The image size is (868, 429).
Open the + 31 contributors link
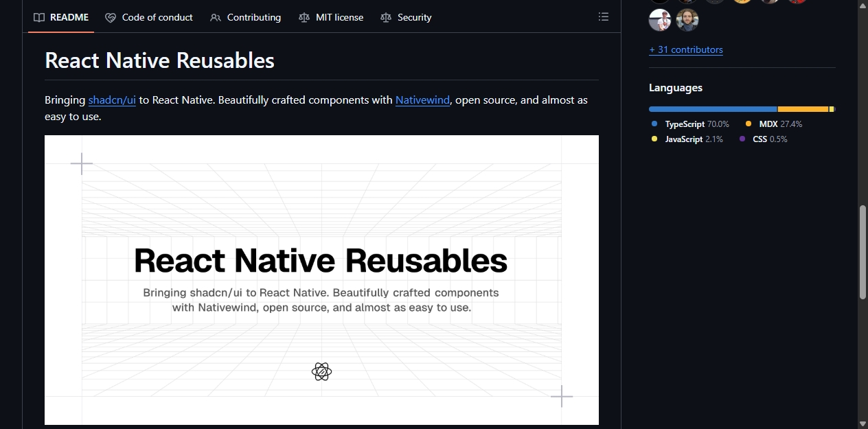pos(686,49)
